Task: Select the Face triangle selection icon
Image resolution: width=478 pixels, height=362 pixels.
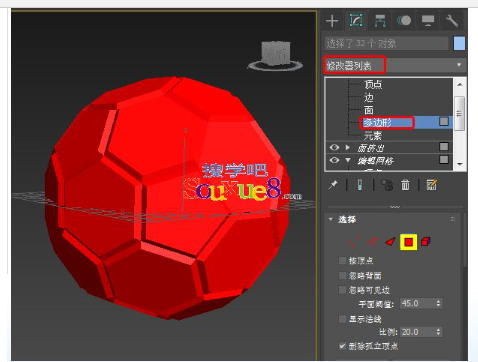Action: pos(390,242)
